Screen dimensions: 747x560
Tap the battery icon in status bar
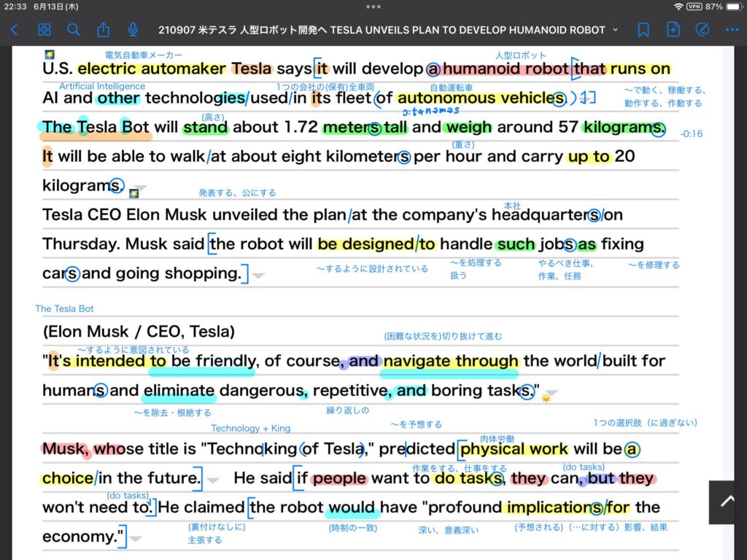734,7
